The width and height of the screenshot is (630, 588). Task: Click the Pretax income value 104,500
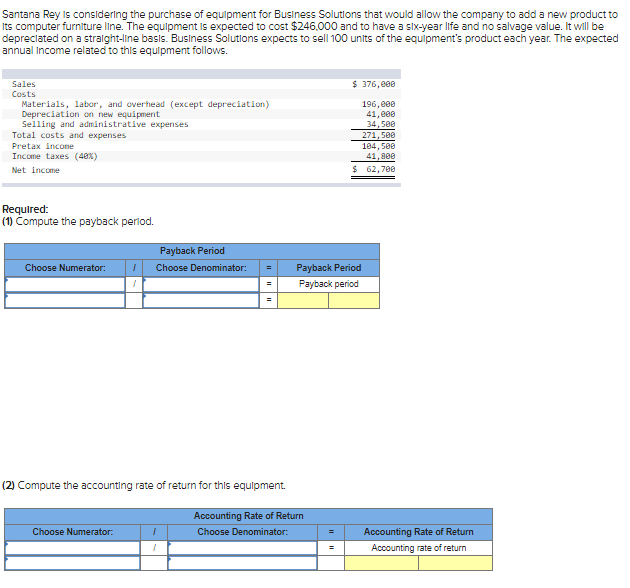pyautogui.click(x=378, y=146)
